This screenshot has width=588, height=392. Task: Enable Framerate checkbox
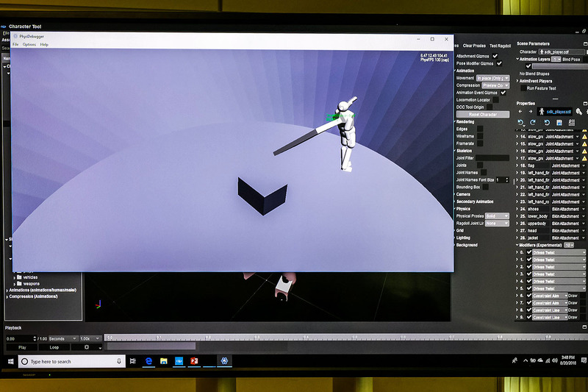480,143
